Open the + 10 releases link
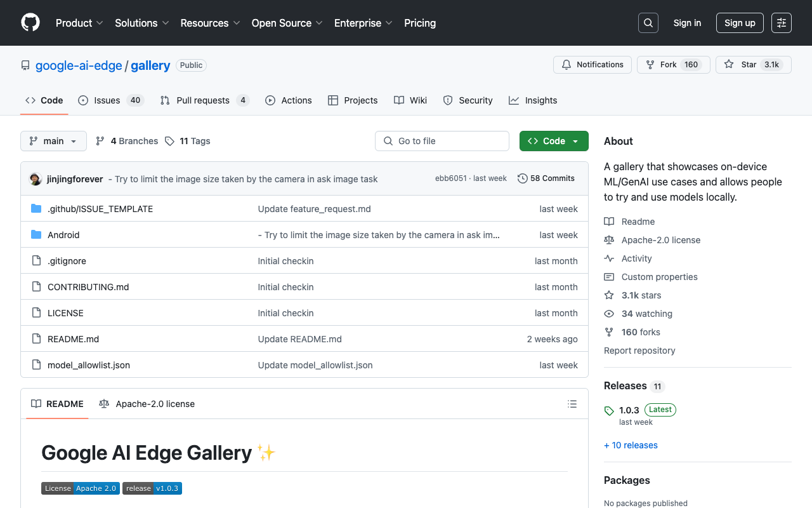 (631, 445)
